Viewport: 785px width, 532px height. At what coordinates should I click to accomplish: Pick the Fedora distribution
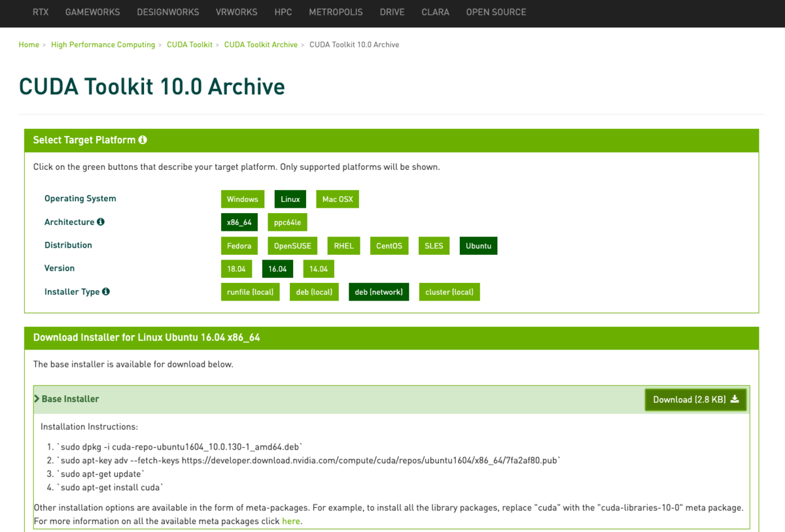coord(239,246)
